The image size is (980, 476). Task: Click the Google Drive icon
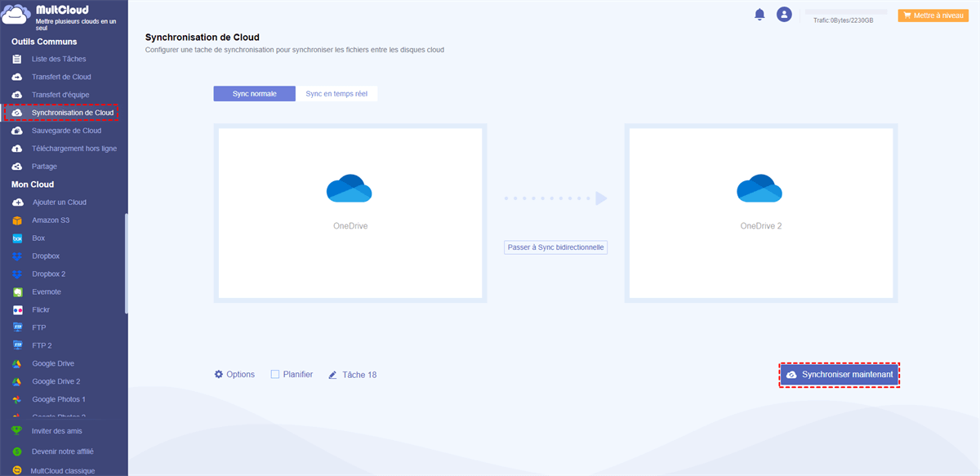[17, 363]
